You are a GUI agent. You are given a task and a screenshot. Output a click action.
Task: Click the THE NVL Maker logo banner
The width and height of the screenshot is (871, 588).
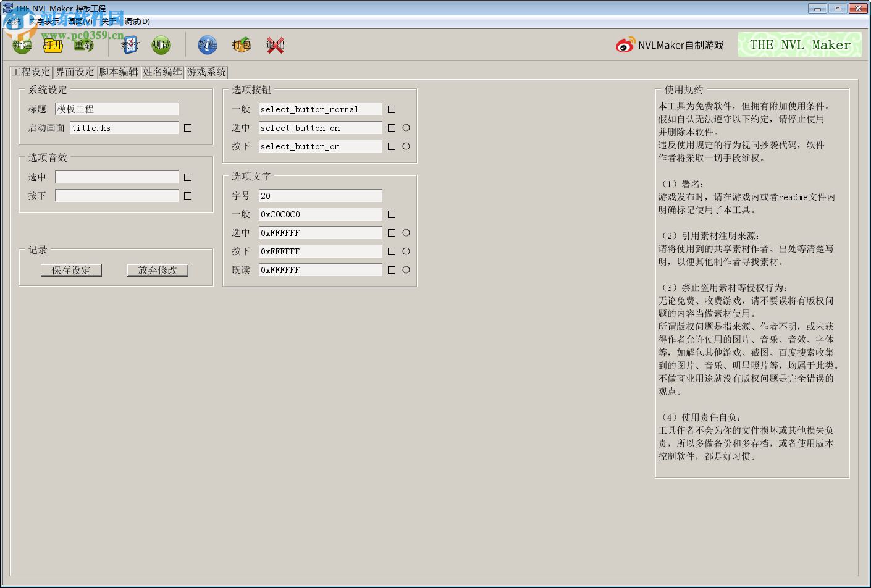point(799,44)
